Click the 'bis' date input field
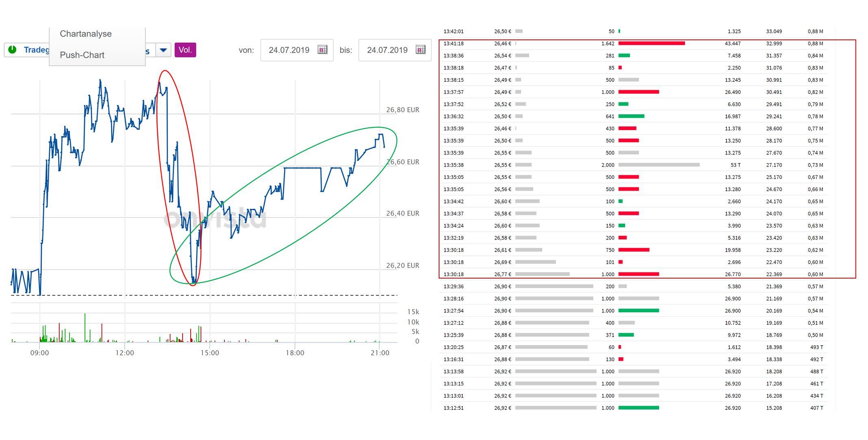 click(x=387, y=50)
